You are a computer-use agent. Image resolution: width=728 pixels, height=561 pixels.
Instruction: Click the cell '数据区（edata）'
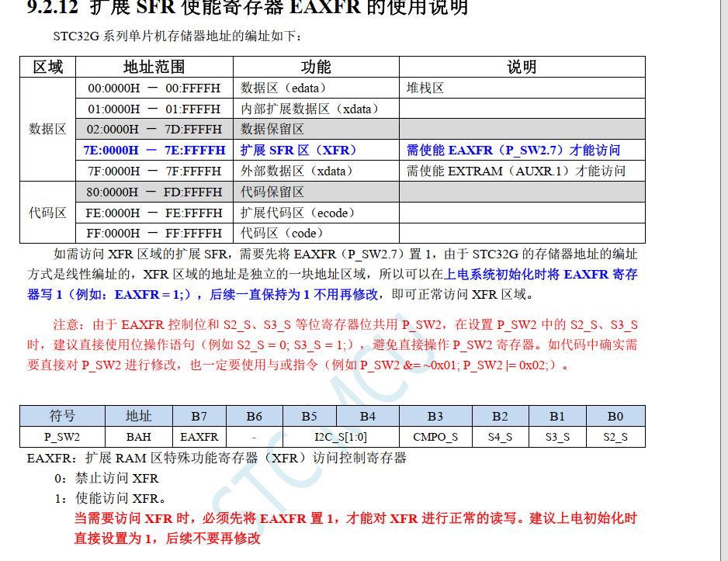[x=316, y=88]
